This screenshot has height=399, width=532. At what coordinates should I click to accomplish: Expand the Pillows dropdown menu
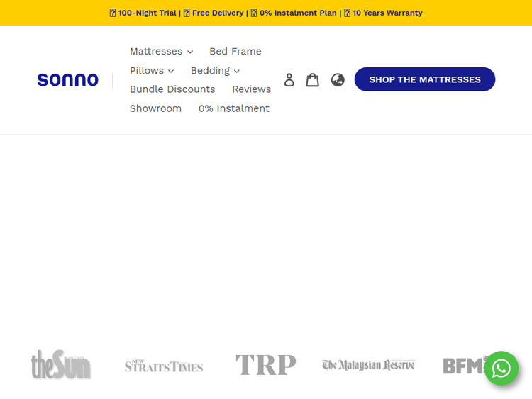[152, 71]
